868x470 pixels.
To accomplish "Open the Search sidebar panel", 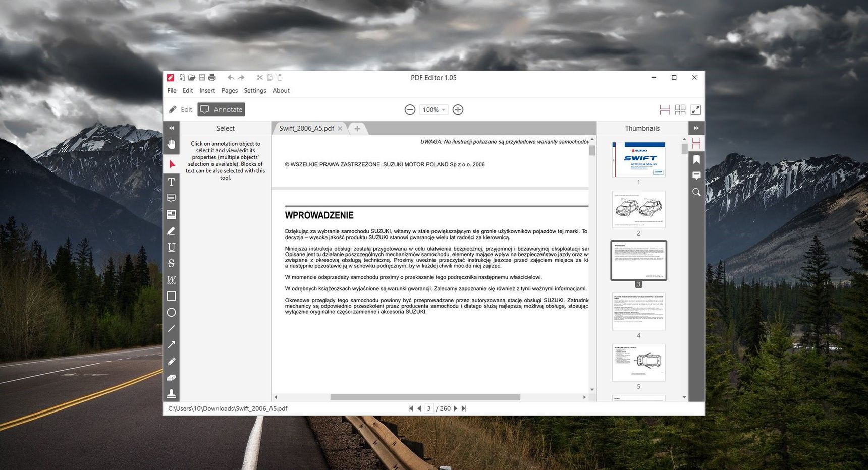I will point(696,192).
